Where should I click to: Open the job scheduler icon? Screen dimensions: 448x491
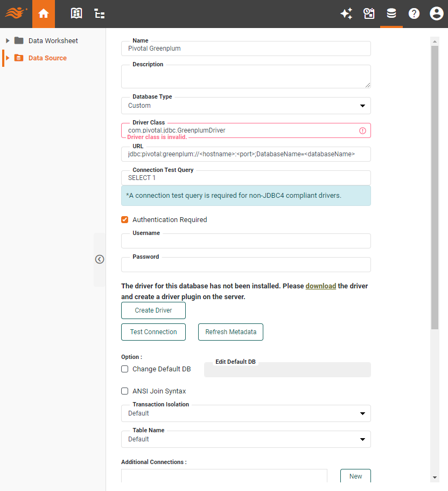[x=369, y=13]
